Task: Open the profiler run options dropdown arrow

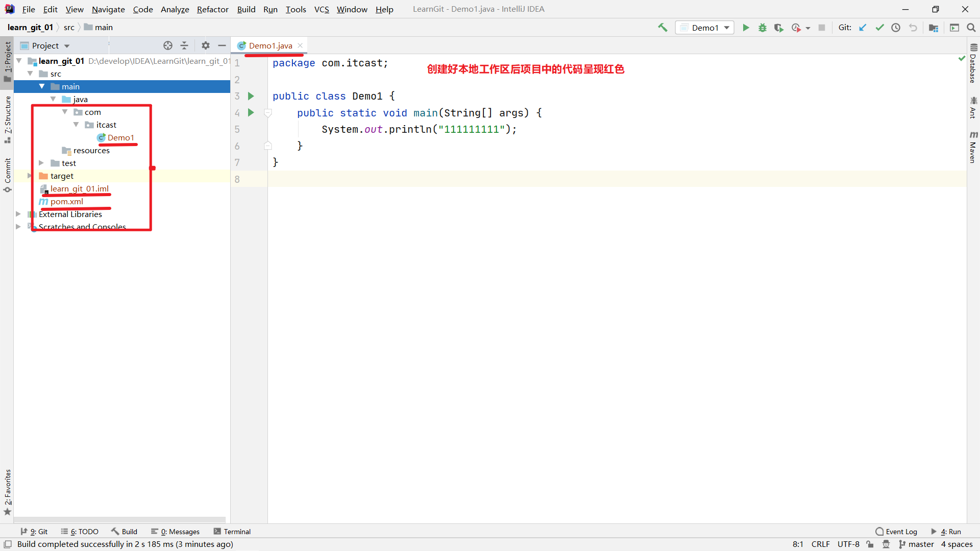Action: coord(808,28)
